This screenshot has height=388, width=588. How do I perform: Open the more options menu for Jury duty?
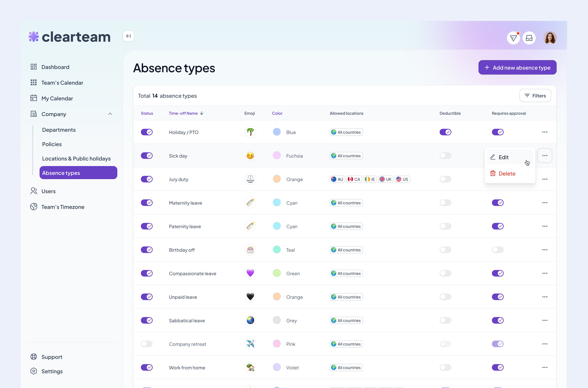point(545,179)
